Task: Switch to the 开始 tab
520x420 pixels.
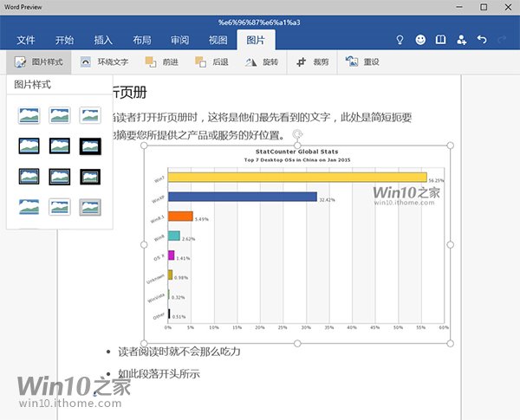Action: click(64, 40)
